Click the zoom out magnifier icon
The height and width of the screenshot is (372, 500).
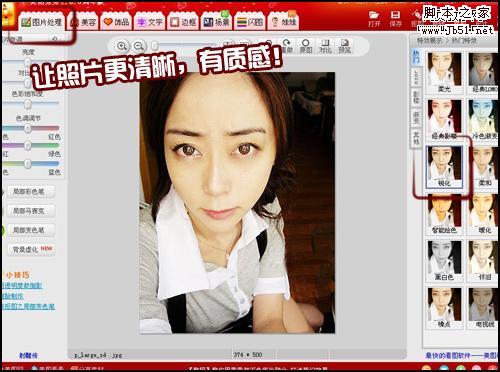pos(139,46)
